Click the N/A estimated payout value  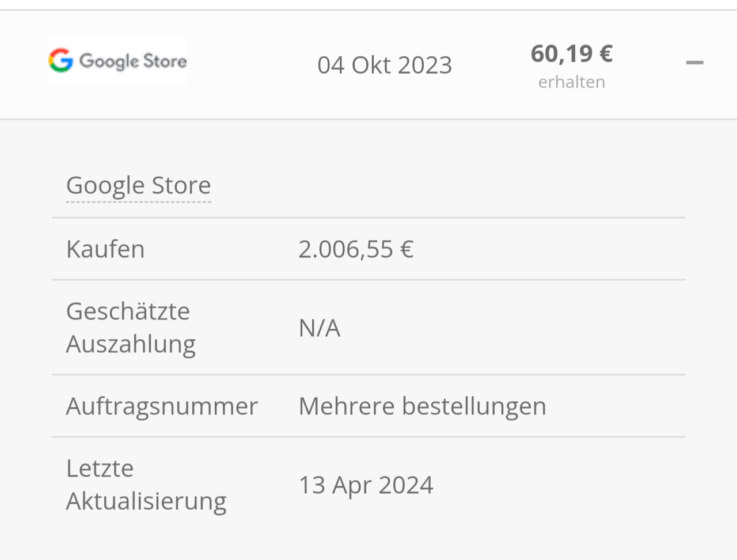coord(319,328)
